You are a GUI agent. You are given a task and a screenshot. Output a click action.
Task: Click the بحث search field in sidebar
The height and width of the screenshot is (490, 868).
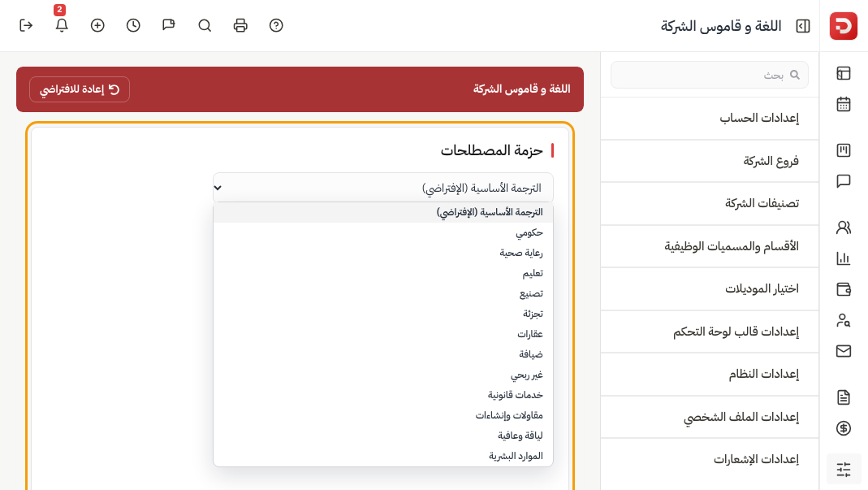pos(709,75)
